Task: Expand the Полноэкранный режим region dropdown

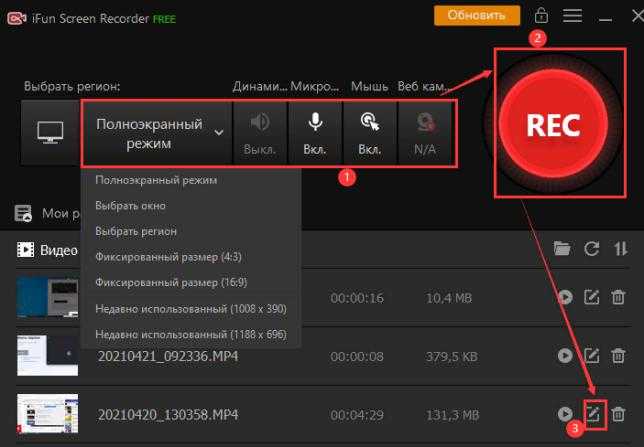Action: [x=159, y=133]
